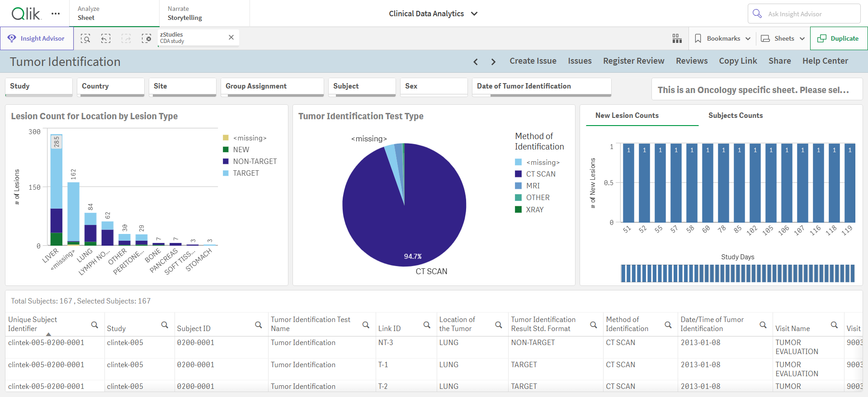This screenshot has width=868, height=397.
Task: Switch to the Subjects Counts tab
Action: [x=736, y=116]
